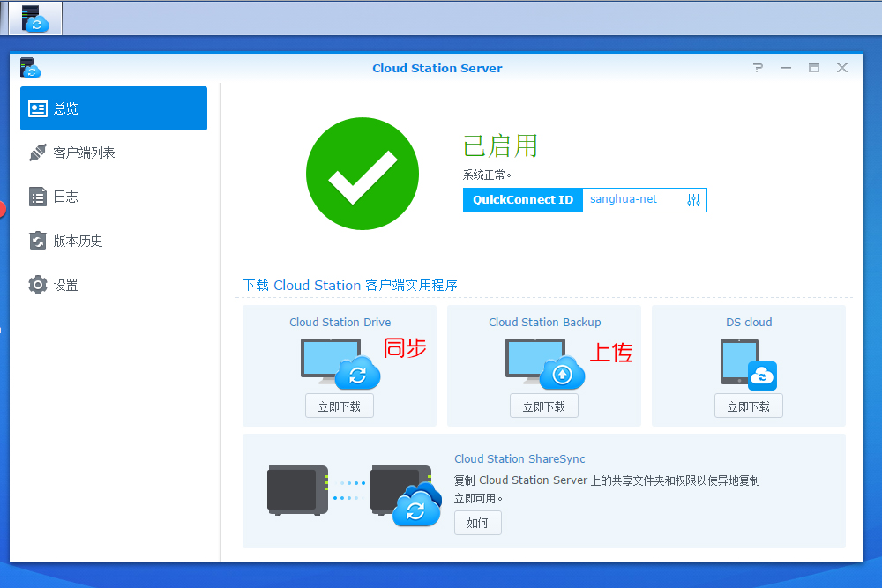Click the sliders icon beside the QuickConnect ID
The height and width of the screenshot is (588, 882).
pos(693,200)
